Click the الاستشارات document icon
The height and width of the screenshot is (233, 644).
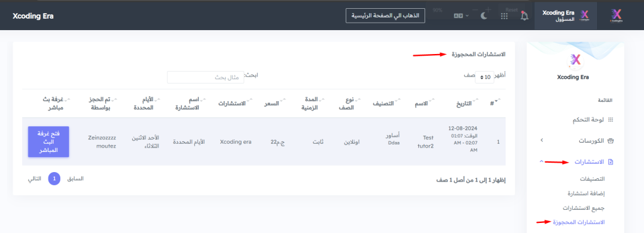coord(610,162)
